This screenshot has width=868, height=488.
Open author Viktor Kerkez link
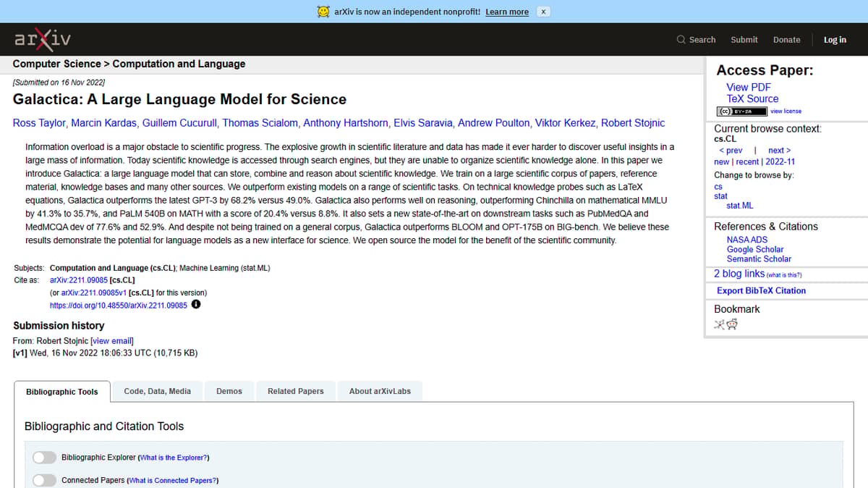pos(566,122)
